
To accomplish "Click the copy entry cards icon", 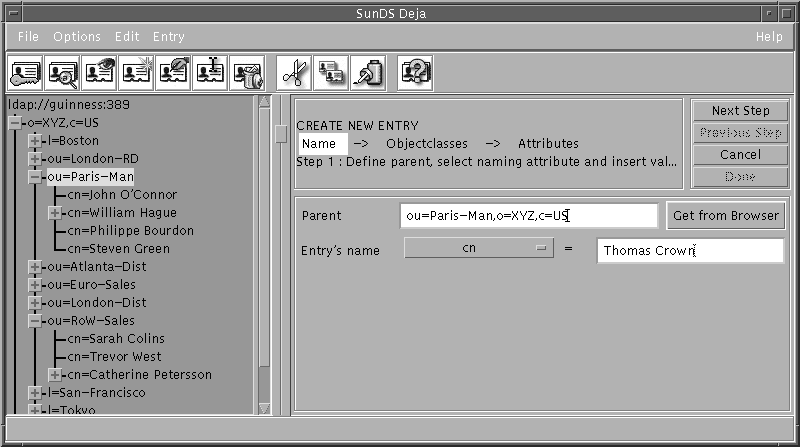I will (331, 73).
